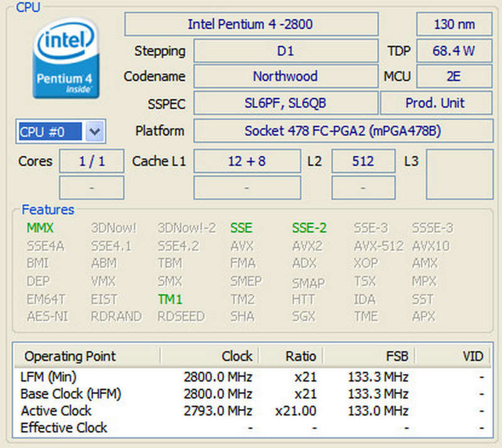Click the greyed SSE4A feature flag

tap(46, 246)
